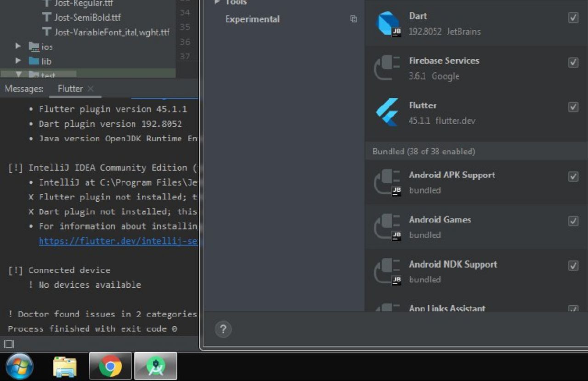
Task: Expand the lib folder in project tree
Action: coord(18,60)
